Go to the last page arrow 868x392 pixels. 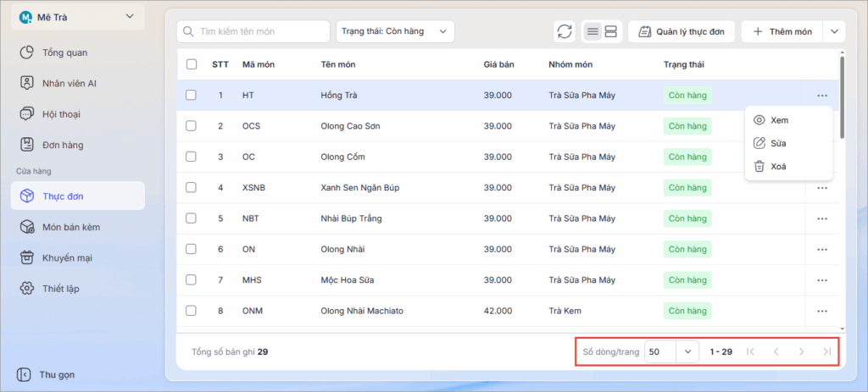click(x=826, y=351)
